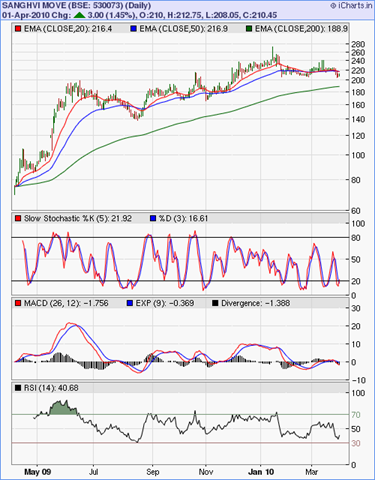Click the Stochastic 80 level axis label
This screenshot has height=480, width=375.
356,238
